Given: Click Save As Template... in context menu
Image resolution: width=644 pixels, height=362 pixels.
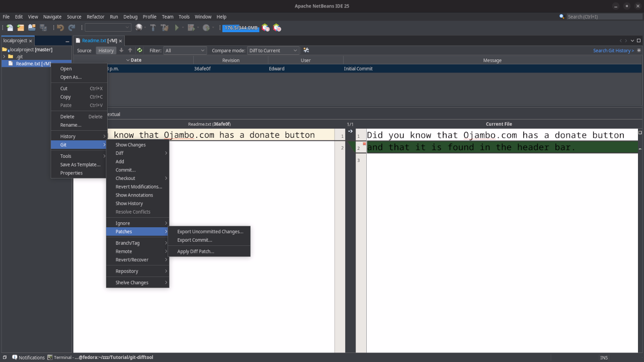Looking at the screenshot, I should (x=79, y=164).
